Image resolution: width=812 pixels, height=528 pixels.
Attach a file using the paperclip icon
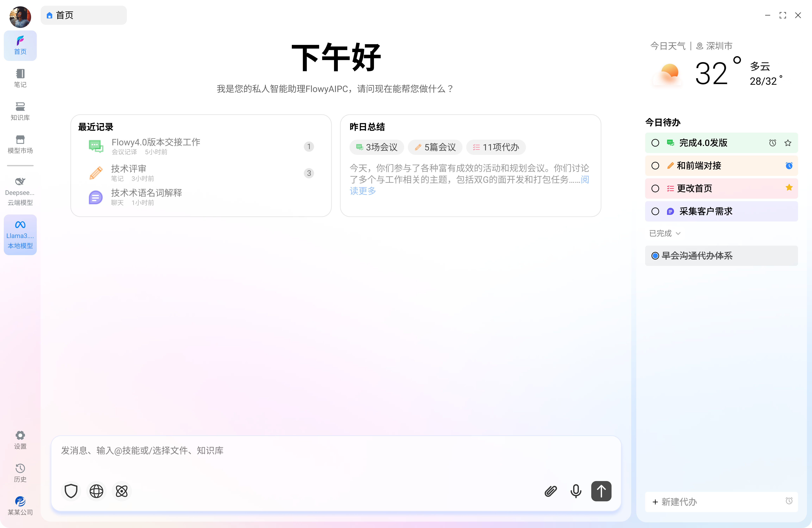[550, 491]
